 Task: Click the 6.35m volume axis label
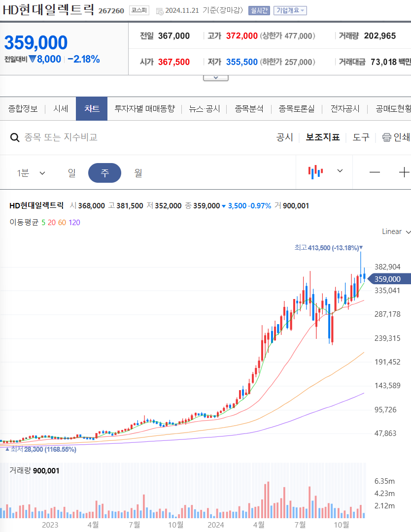click(x=384, y=481)
